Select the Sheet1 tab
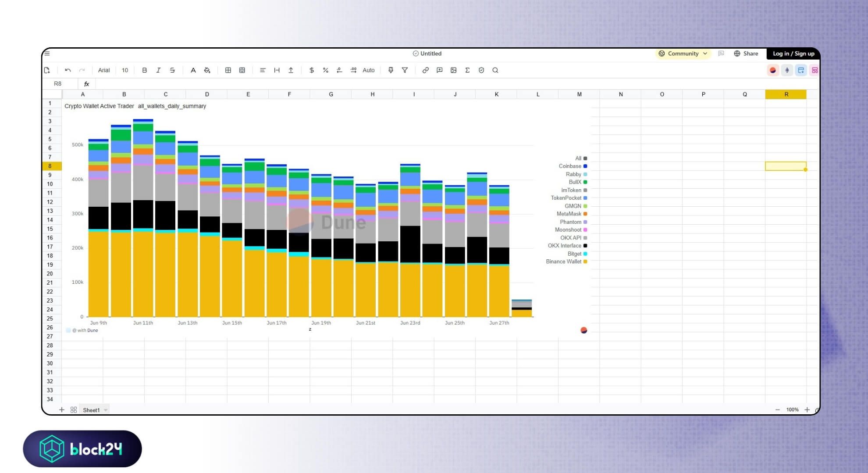Viewport: 868px width, 473px height. click(x=91, y=410)
